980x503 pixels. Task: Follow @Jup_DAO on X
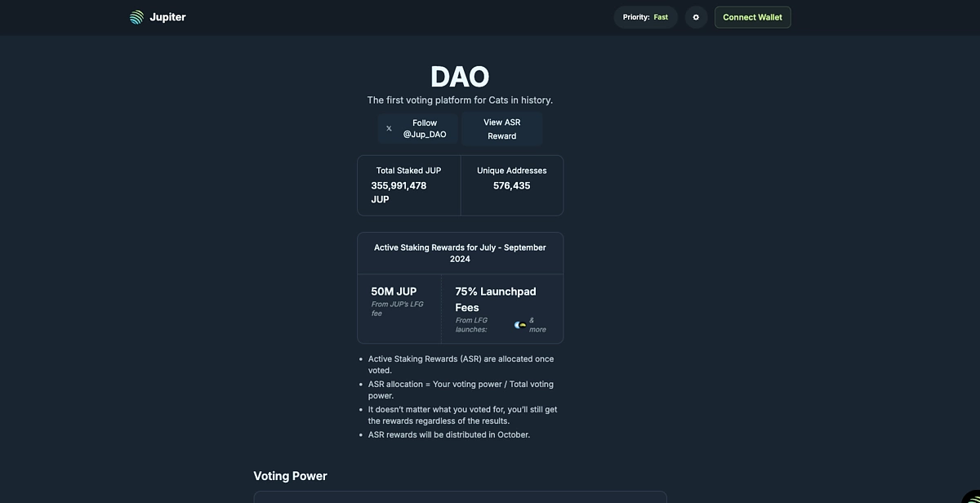coord(417,129)
